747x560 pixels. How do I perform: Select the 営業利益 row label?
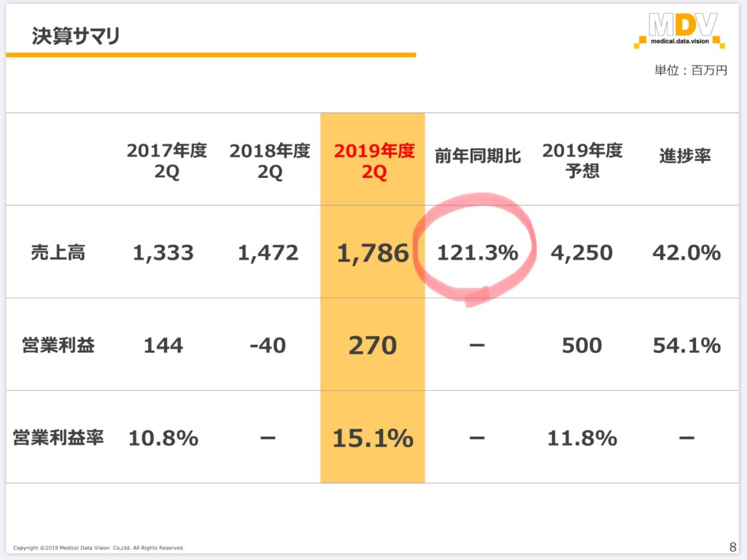(58, 345)
